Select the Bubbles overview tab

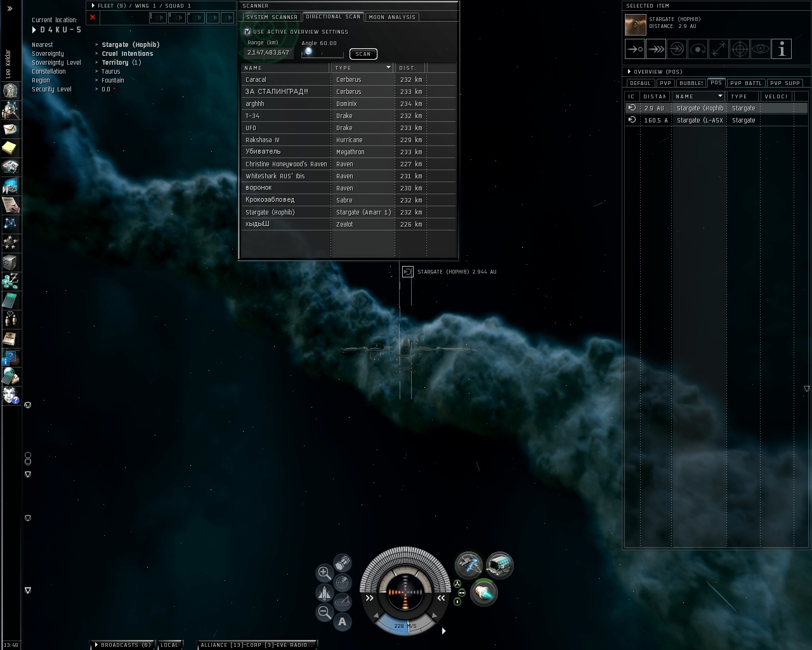691,83
